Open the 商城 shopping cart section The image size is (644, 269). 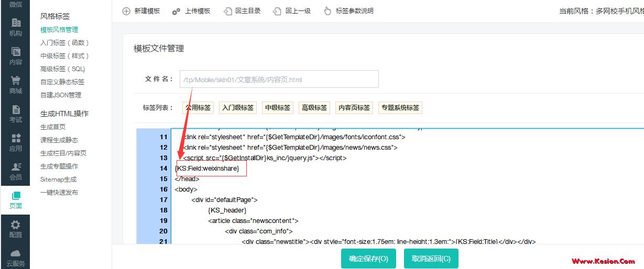(15, 85)
